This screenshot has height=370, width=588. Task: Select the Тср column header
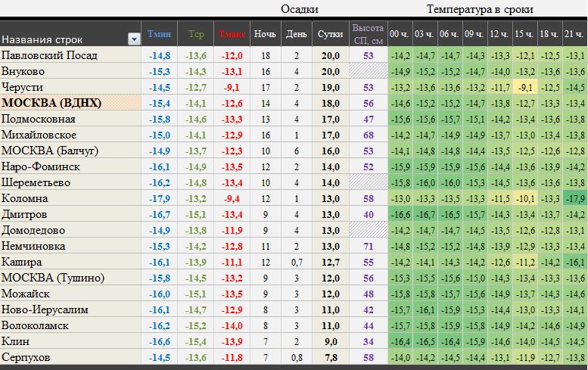196,34
